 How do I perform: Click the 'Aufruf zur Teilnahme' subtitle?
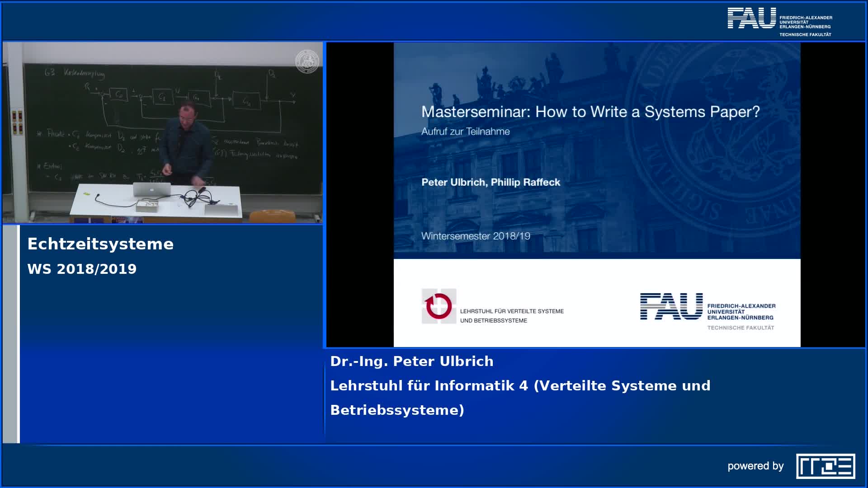click(x=465, y=131)
